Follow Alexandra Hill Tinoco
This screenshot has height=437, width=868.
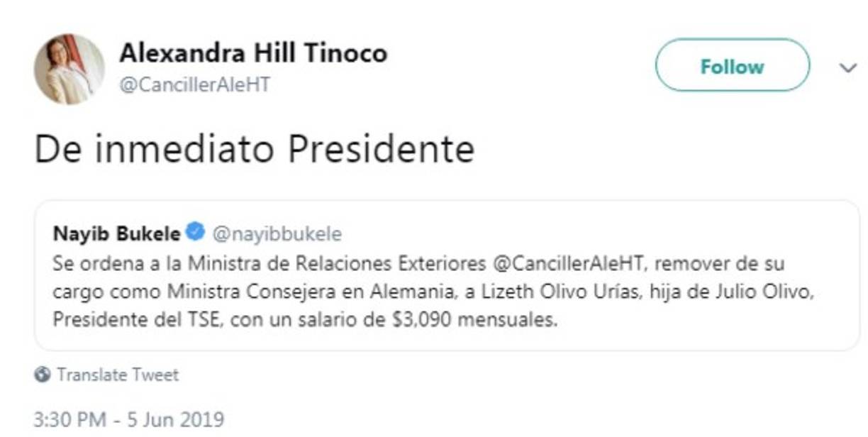click(733, 66)
